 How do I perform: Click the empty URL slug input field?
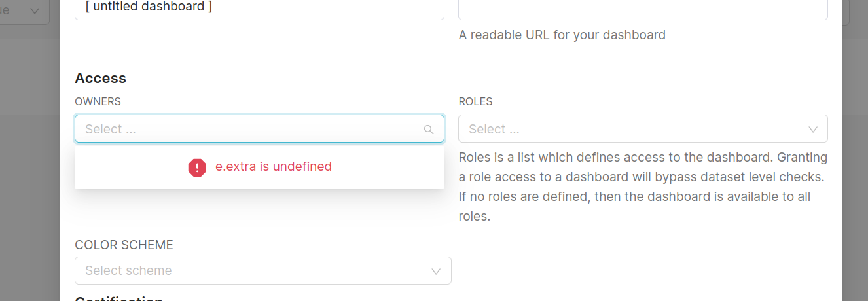643,8
